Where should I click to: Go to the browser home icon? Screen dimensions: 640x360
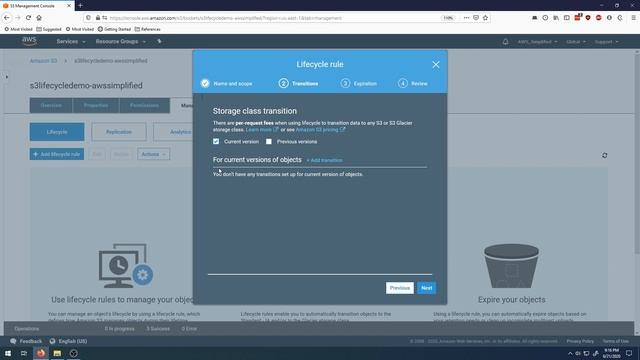pyautogui.click(x=39, y=18)
